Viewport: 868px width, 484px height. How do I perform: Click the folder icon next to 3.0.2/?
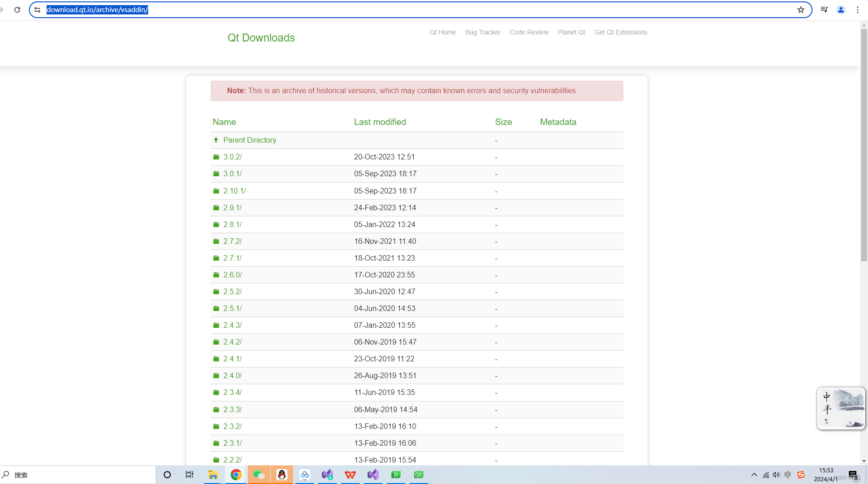click(216, 157)
